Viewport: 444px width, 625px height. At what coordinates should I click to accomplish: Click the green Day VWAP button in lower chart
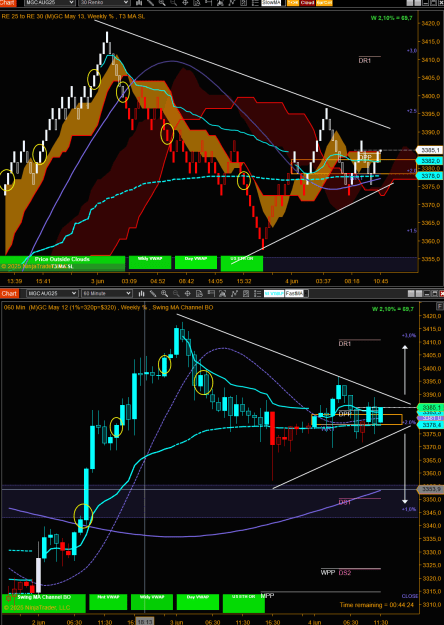tap(198, 602)
